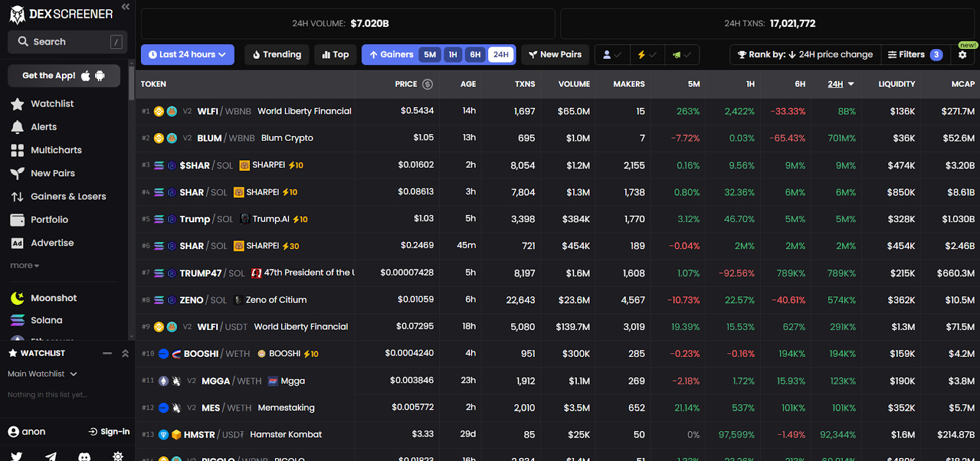This screenshot has height=461, width=980.
Task: Click Gainers & Losers arrows icon
Action: (17, 197)
